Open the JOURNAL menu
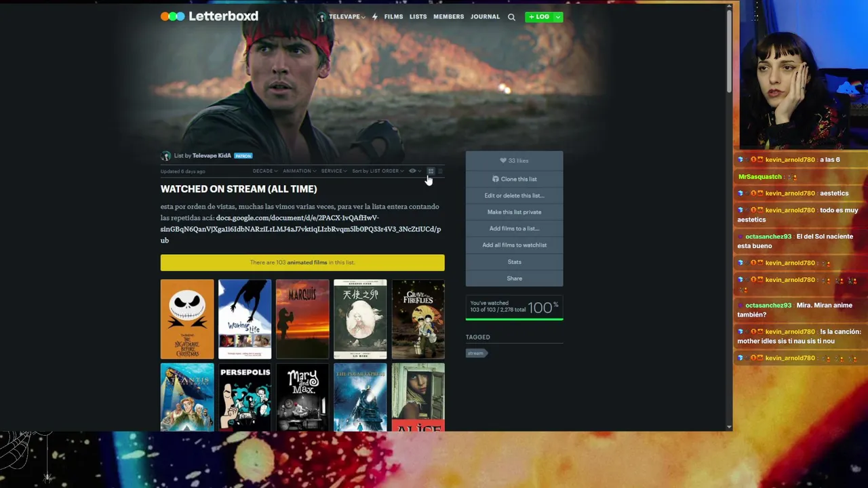This screenshot has height=488, width=868. tap(485, 17)
